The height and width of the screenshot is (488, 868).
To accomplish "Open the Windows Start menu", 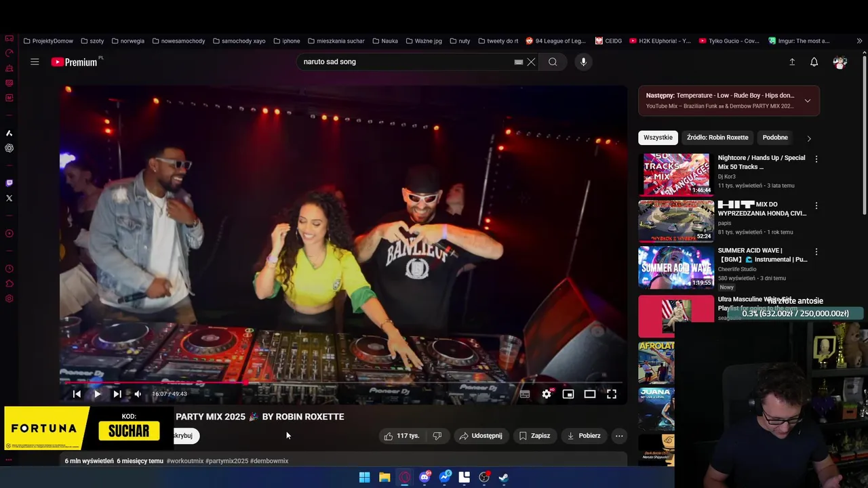I will 364,477.
